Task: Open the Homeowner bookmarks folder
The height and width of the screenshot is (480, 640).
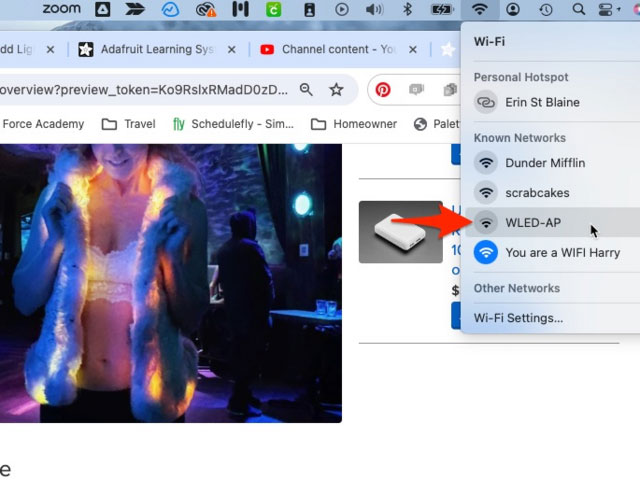Action: click(354, 124)
